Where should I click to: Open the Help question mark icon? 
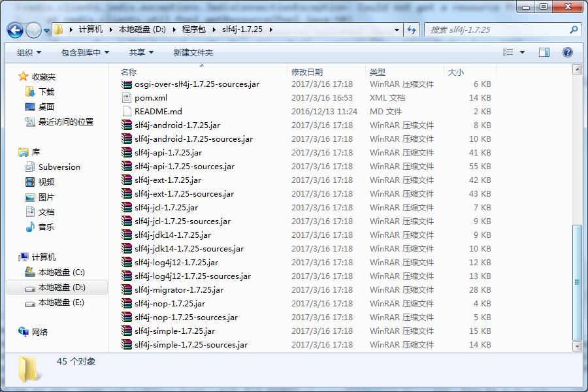(x=567, y=52)
